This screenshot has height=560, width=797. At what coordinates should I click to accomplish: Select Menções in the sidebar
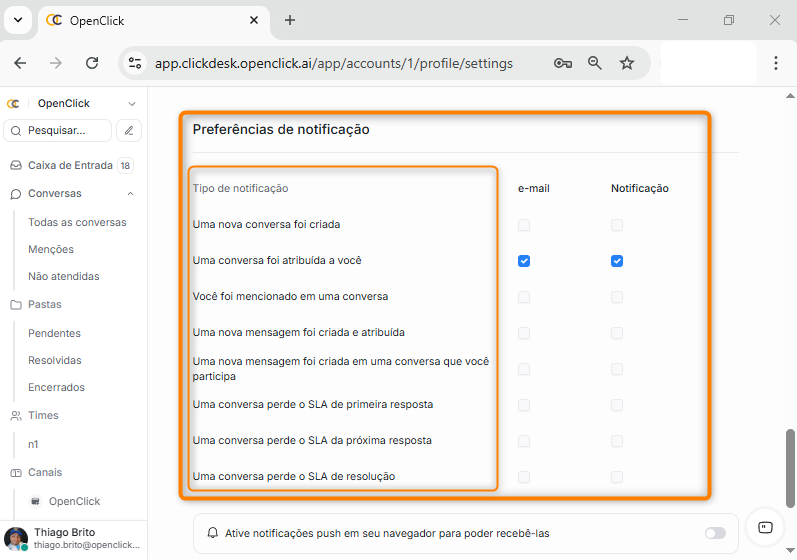tap(51, 249)
